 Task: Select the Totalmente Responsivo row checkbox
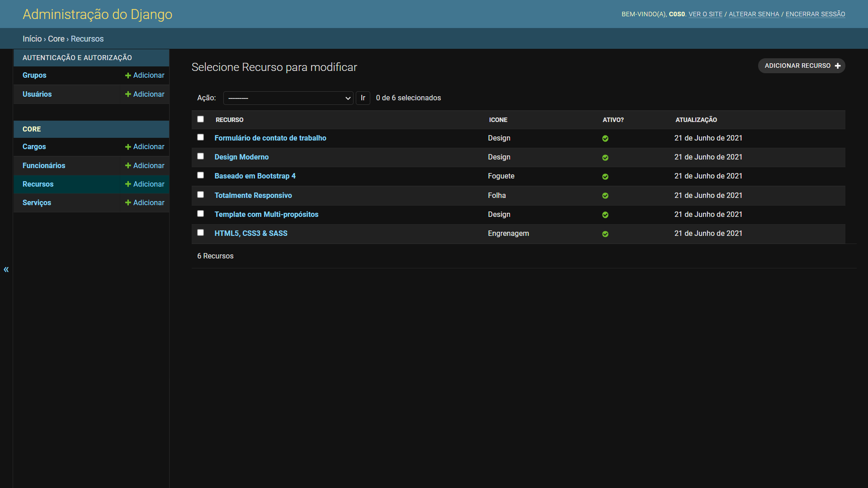coord(200,195)
